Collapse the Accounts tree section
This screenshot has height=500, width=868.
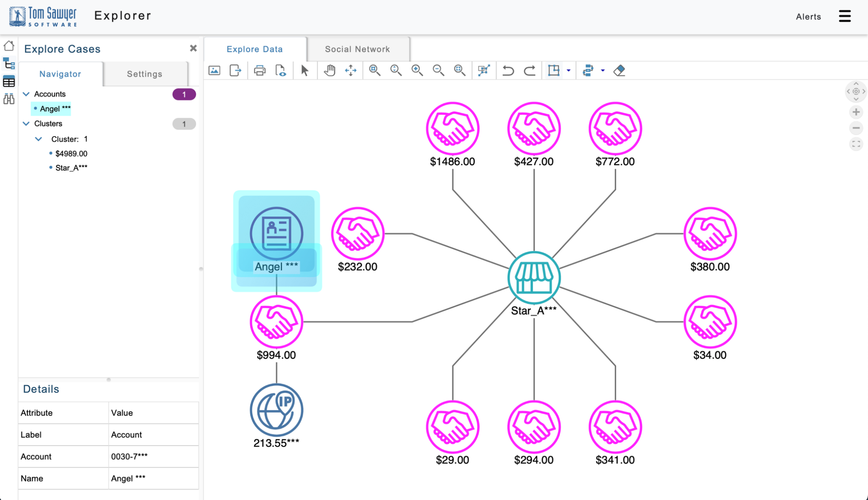tap(26, 94)
